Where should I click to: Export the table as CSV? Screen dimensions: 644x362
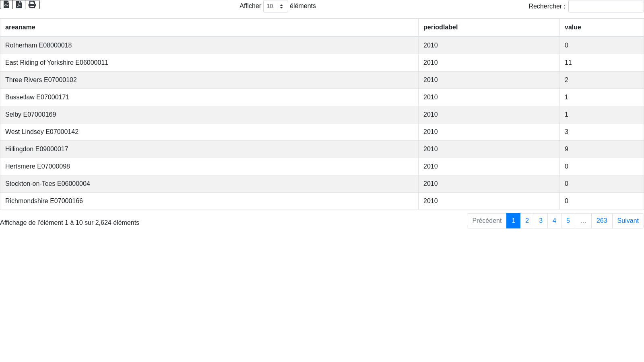[6, 4]
